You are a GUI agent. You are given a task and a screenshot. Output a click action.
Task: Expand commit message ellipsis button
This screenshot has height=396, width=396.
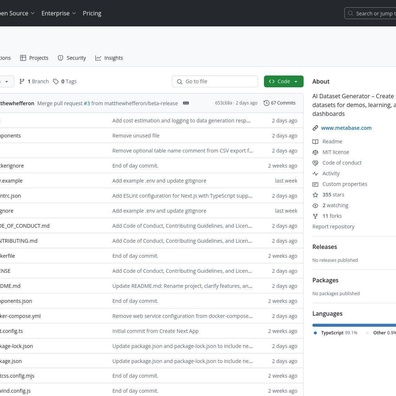point(186,103)
